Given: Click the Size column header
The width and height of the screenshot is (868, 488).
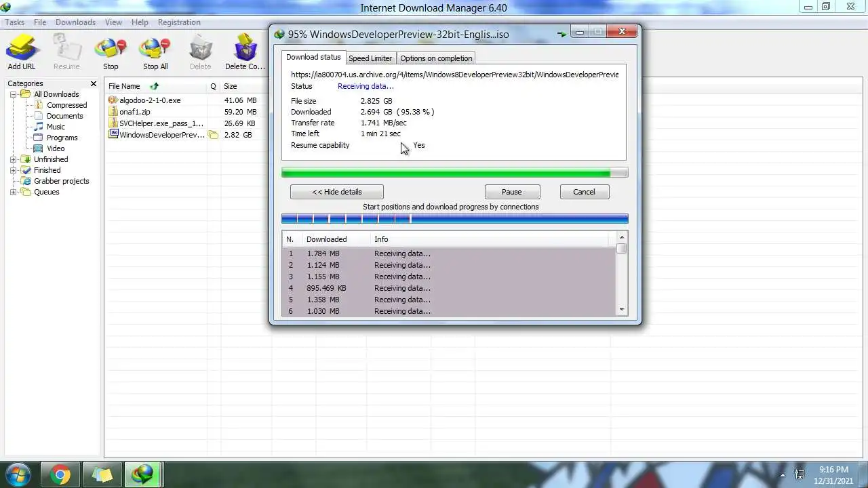Looking at the screenshot, I should [231, 86].
